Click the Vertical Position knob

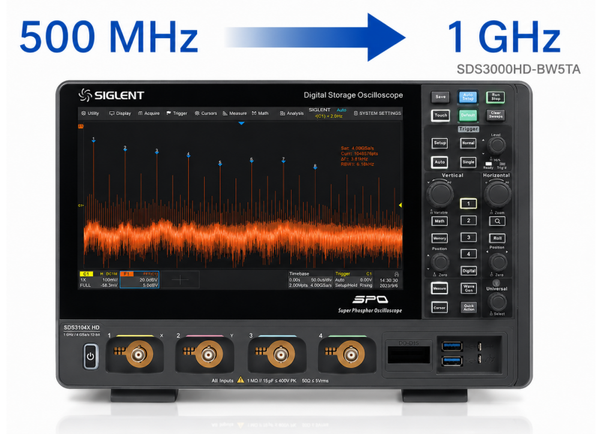click(440, 262)
